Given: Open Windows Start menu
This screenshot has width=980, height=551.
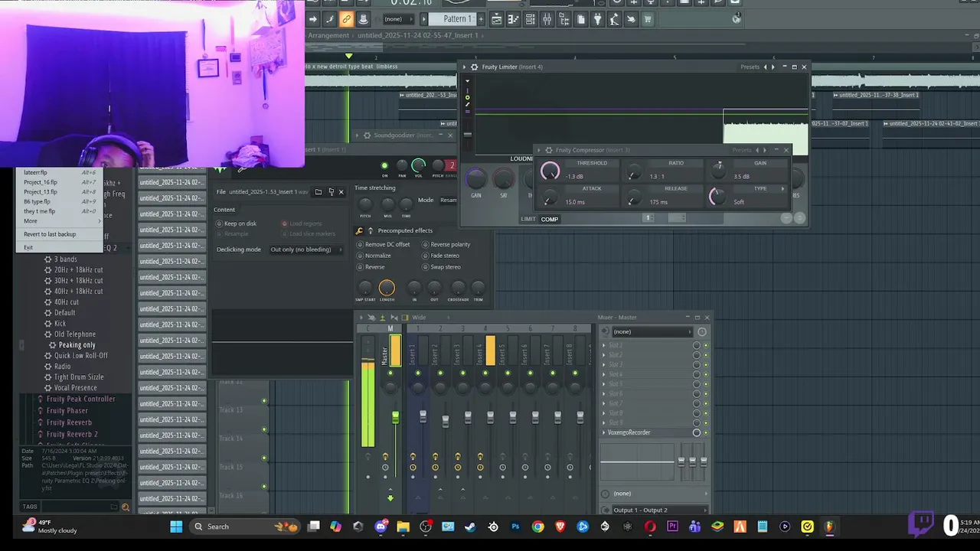Looking at the screenshot, I should [x=176, y=527].
